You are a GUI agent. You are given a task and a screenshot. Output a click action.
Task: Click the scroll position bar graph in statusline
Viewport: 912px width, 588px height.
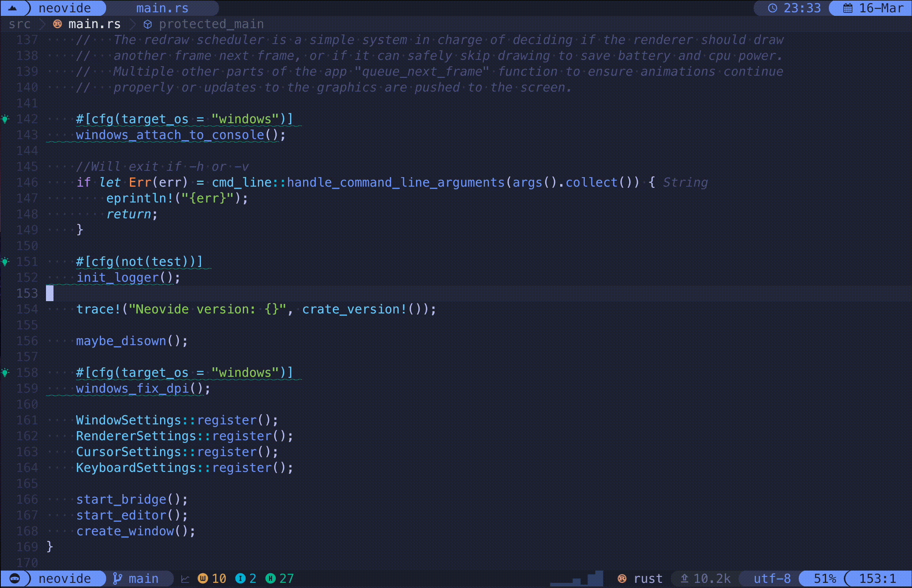576,578
